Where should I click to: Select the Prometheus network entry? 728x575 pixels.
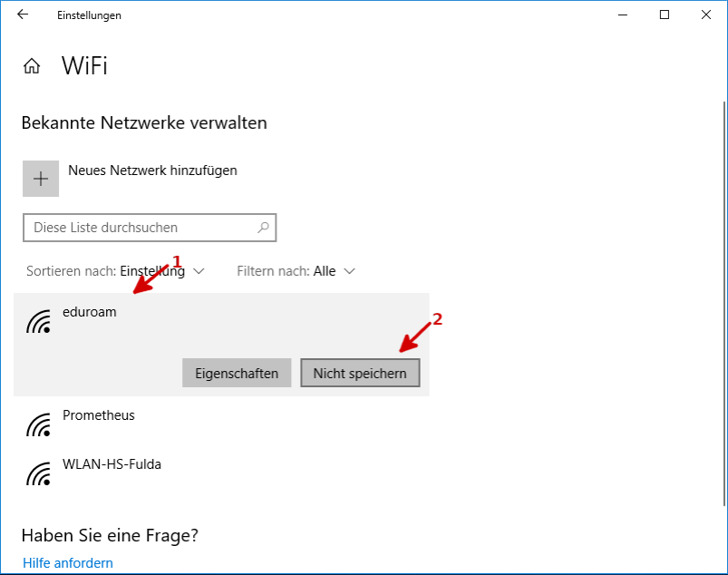97,414
